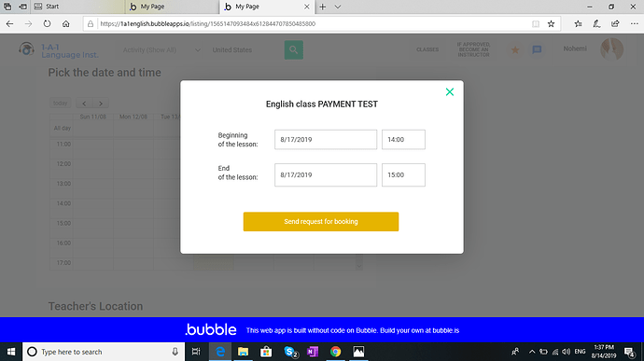Viewport: 644px width, 361px height.
Task: Open browser home page
Action: tap(65, 24)
